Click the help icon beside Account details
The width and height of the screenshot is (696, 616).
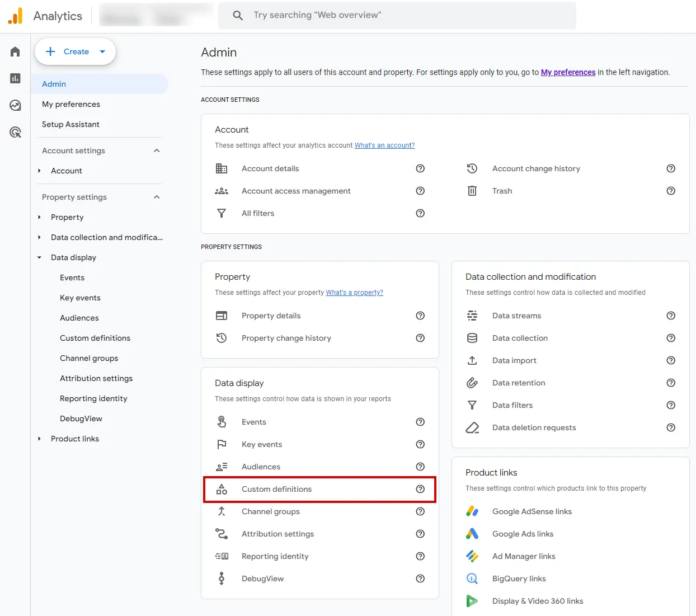[x=420, y=168]
